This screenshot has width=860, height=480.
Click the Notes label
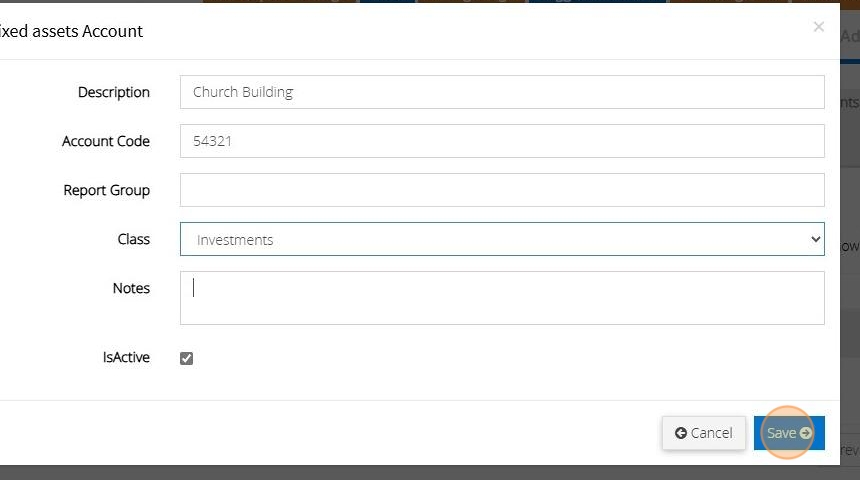[131, 288]
